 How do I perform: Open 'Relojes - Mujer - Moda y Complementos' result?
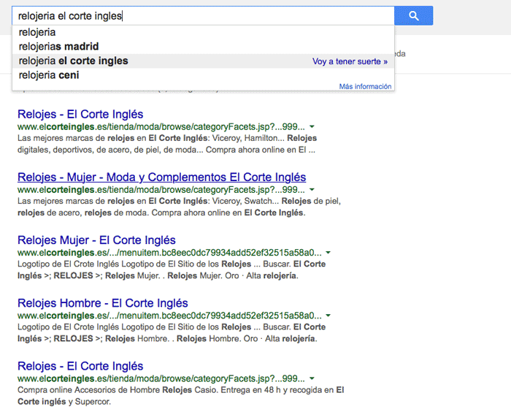click(x=161, y=177)
